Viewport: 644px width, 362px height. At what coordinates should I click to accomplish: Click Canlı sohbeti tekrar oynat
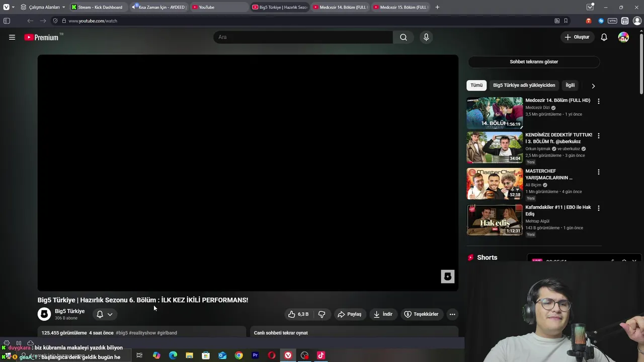click(x=281, y=333)
